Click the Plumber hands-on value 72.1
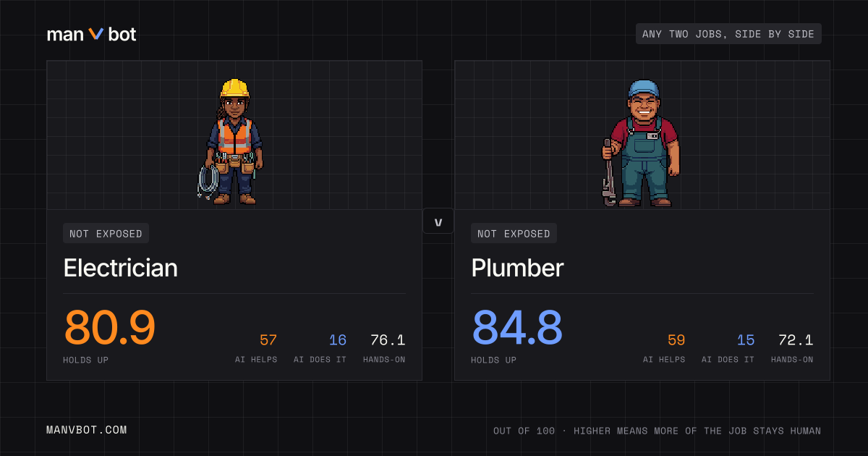Viewport: 868px width, 456px height. (x=796, y=340)
